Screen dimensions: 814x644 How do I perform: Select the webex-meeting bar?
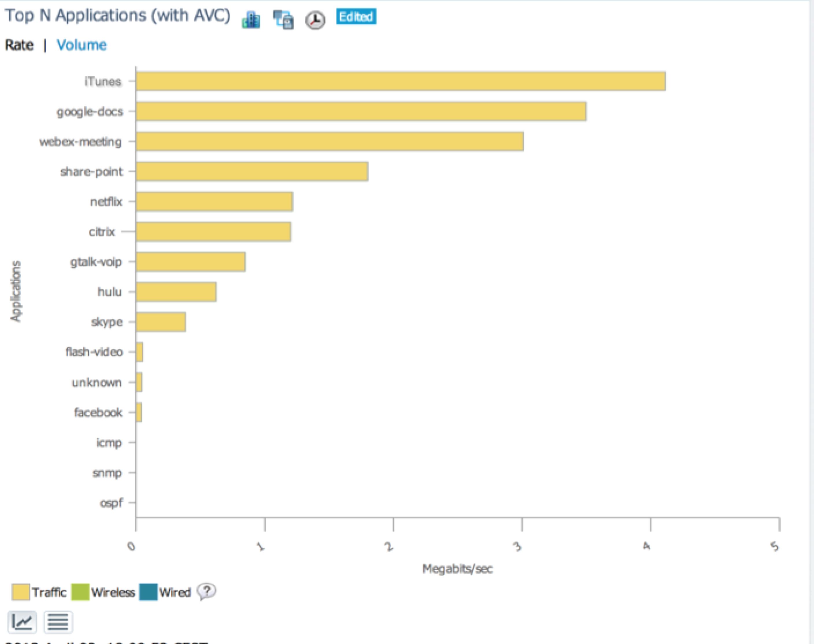tap(329, 141)
